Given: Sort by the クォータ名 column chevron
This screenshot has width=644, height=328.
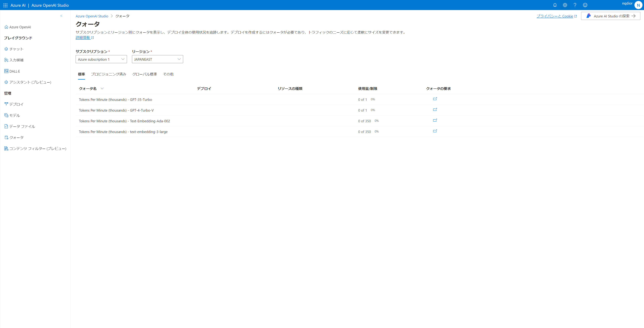Looking at the screenshot, I should (x=102, y=88).
